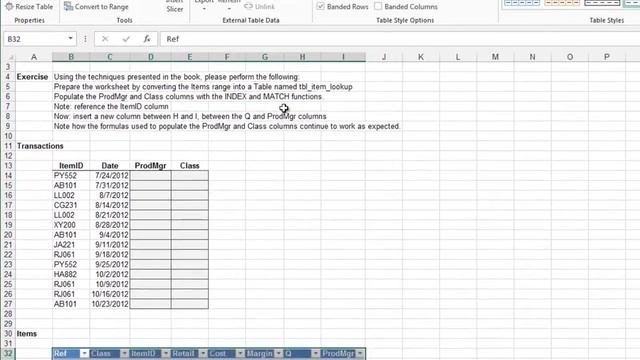Select column header P

coord(607,57)
